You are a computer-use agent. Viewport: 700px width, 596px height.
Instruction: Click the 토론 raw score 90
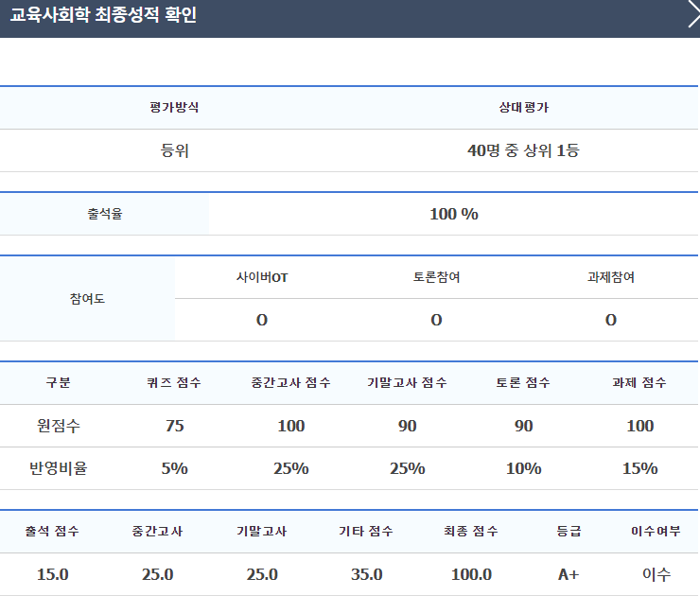tap(524, 426)
